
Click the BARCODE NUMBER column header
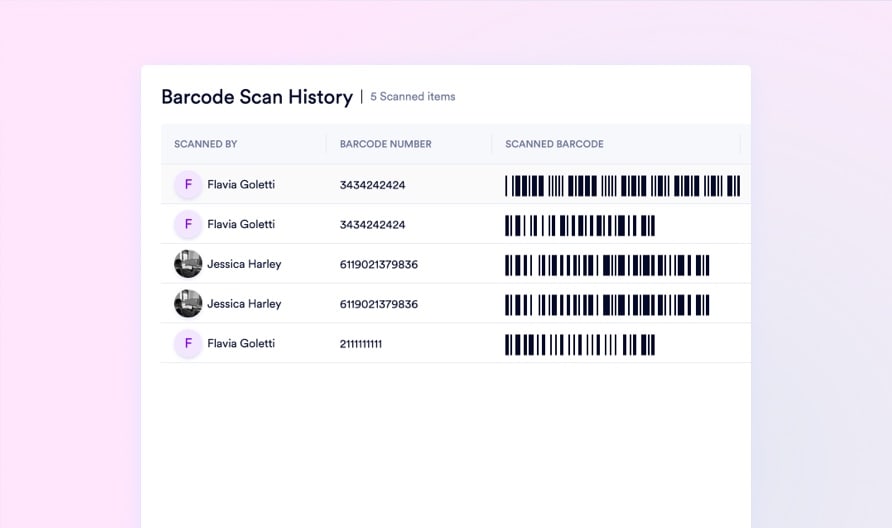pos(386,144)
